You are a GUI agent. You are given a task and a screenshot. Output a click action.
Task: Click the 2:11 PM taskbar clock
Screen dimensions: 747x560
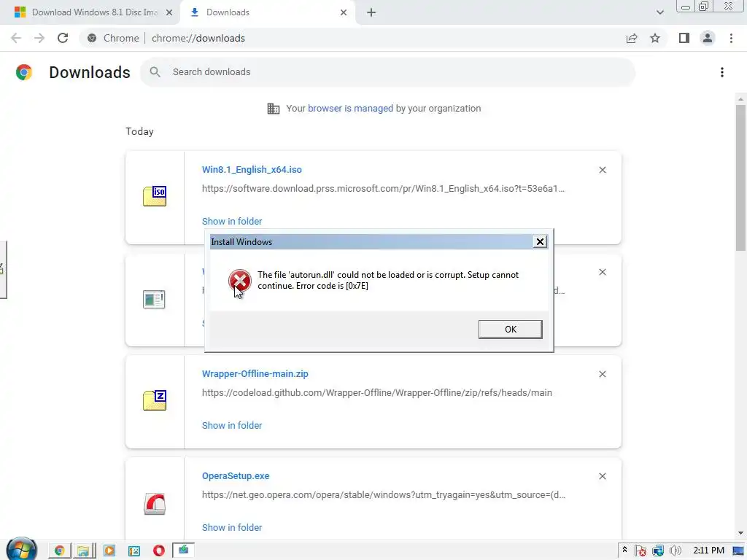click(708, 551)
